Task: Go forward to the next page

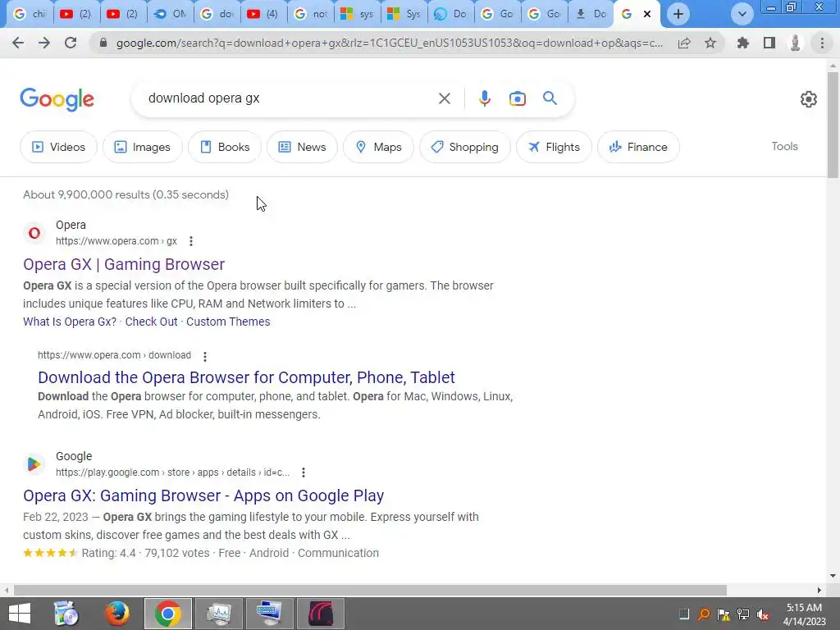Action: click(44, 43)
